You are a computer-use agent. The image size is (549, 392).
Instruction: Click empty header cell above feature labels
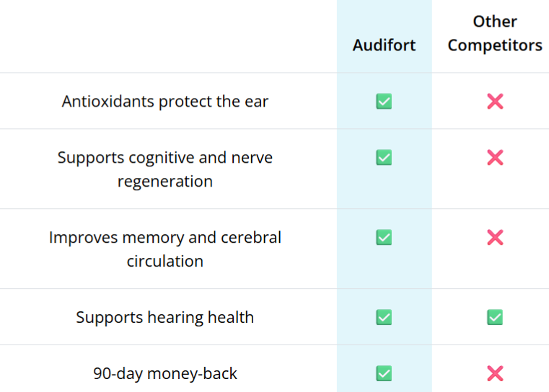(165, 36)
